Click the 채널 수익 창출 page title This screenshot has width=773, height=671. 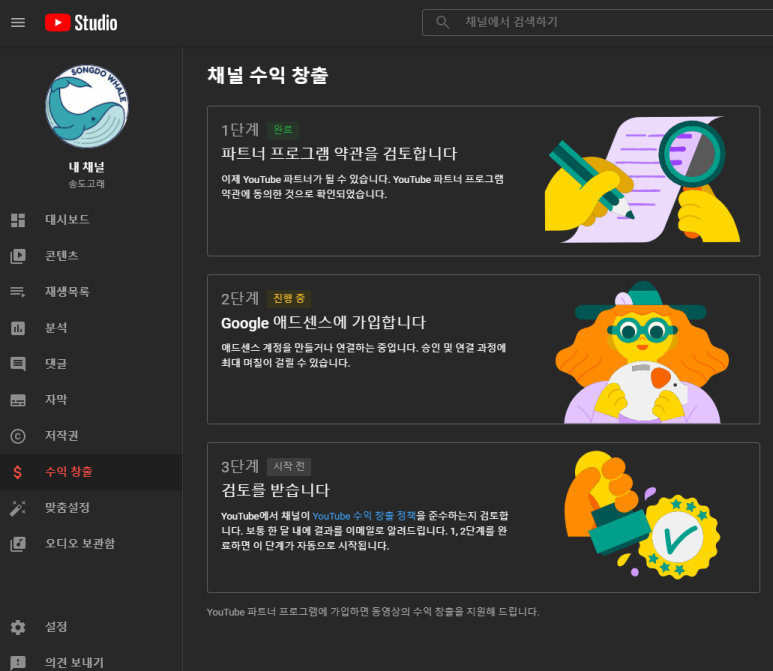tap(268, 75)
